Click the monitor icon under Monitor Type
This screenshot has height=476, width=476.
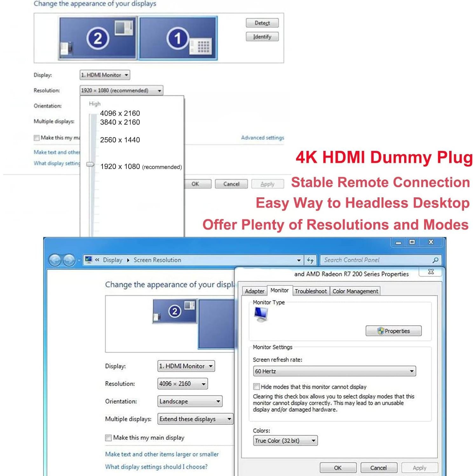coord(261,315)
